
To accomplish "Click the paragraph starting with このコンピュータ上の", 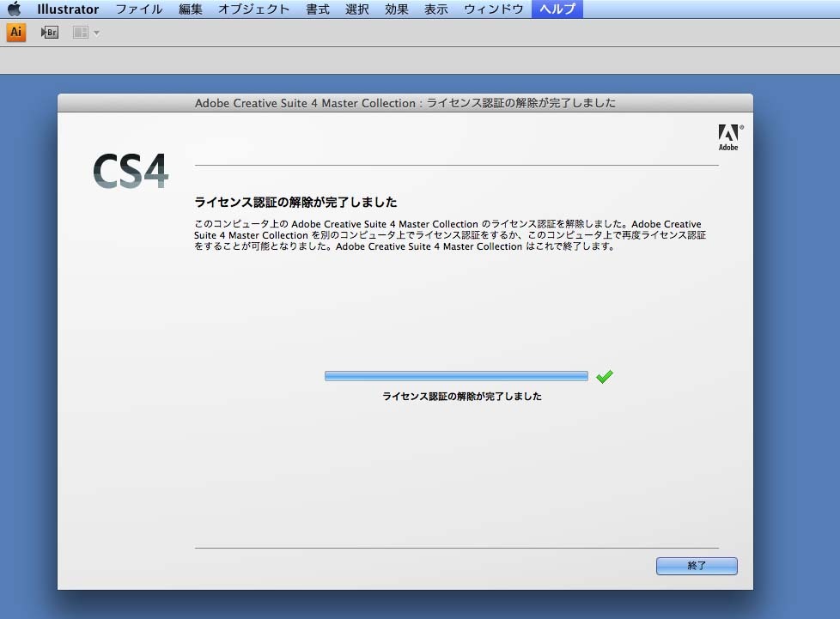I will coord(450,235).
